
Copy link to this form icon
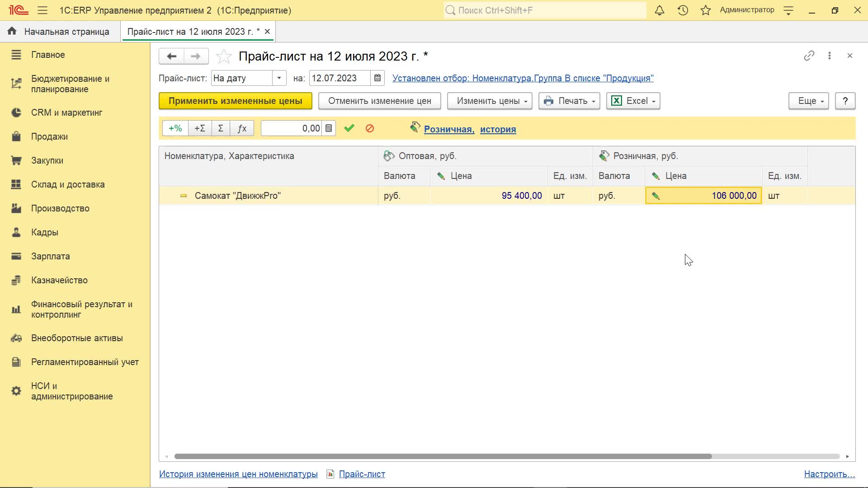tap(809, 56)
